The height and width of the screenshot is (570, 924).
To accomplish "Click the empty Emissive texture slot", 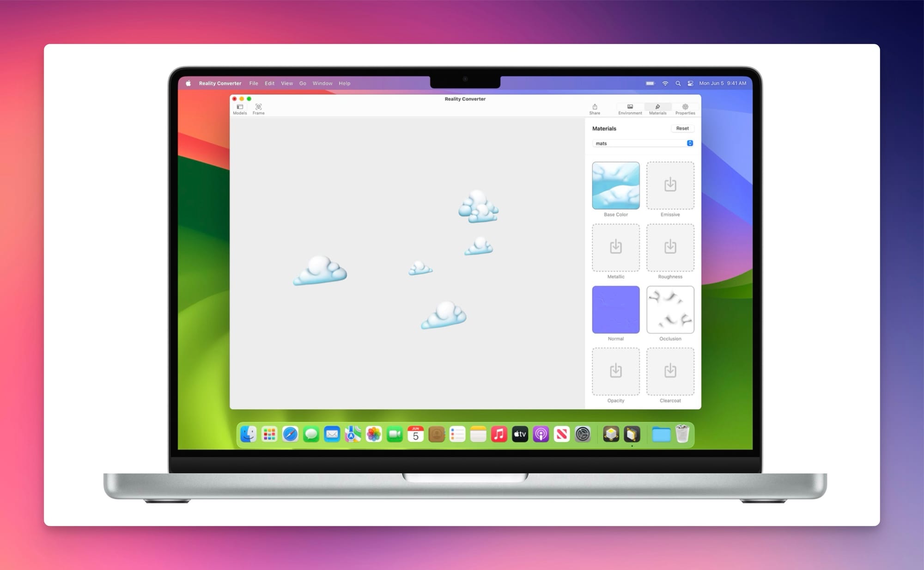I will [x=670, y=185].
